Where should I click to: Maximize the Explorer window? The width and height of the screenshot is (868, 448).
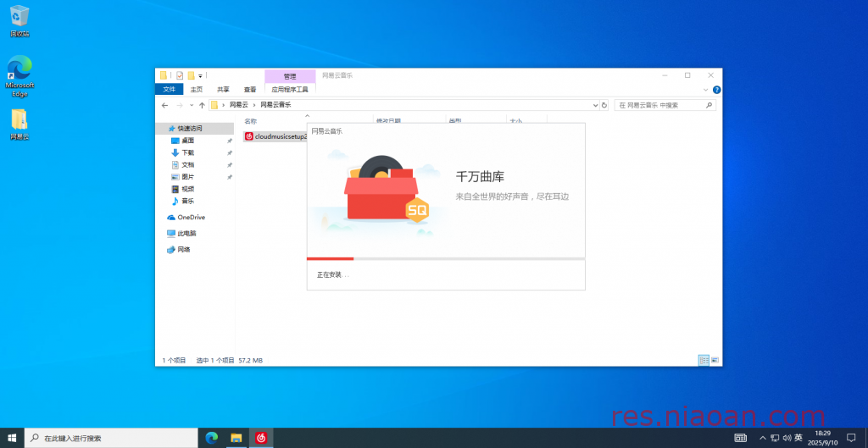click(x=687, y=75)
